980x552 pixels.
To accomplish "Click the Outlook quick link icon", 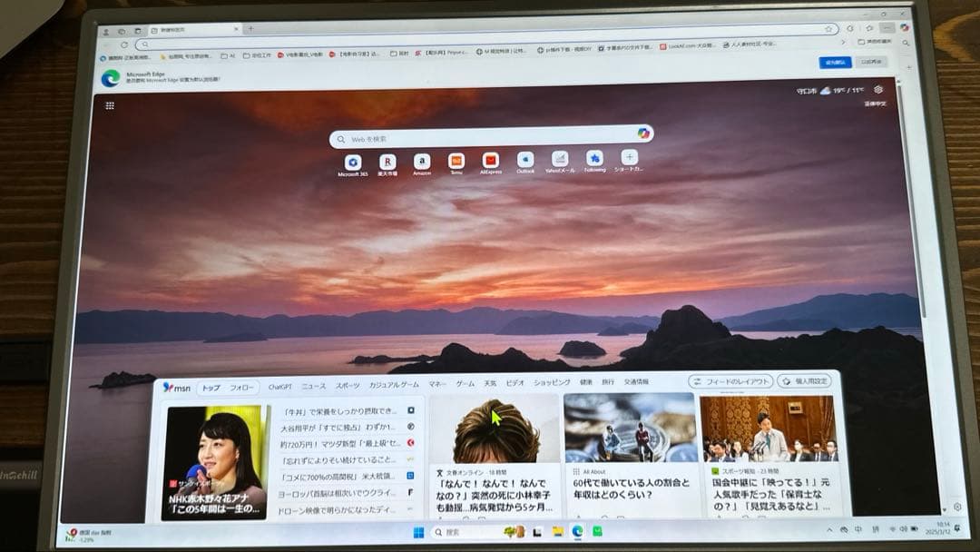I will (x=524, y=163).
